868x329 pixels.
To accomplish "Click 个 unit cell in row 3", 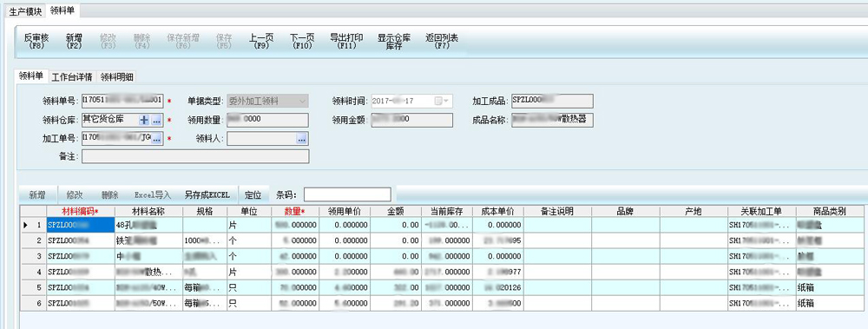I will [248, 256].
